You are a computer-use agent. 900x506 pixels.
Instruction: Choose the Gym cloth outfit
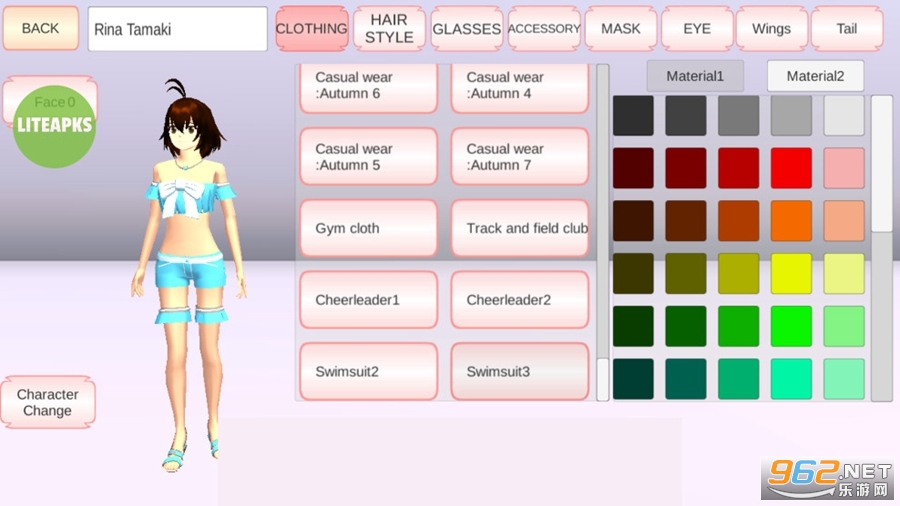[x=369, y=228]
